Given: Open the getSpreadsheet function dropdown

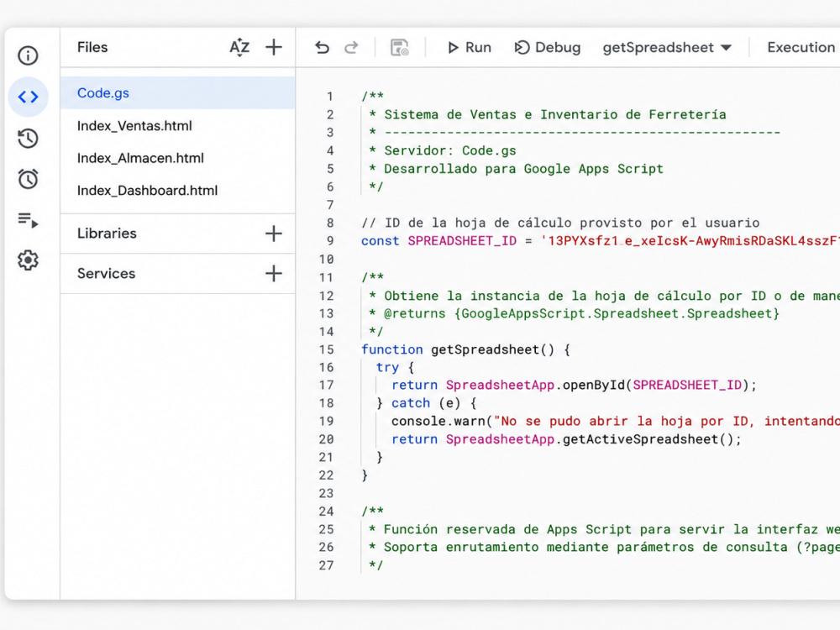Looking at the screenshot, I should [x=667, y=48].
